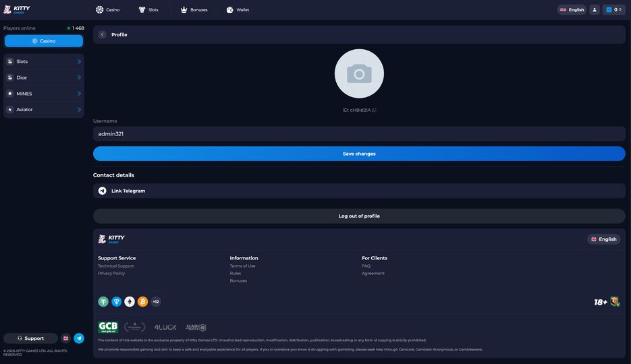Image resolution: width=631 pixels, height=364 pixels.
Task: Expand the Aviator sidebar chevron
Action: 79,109
